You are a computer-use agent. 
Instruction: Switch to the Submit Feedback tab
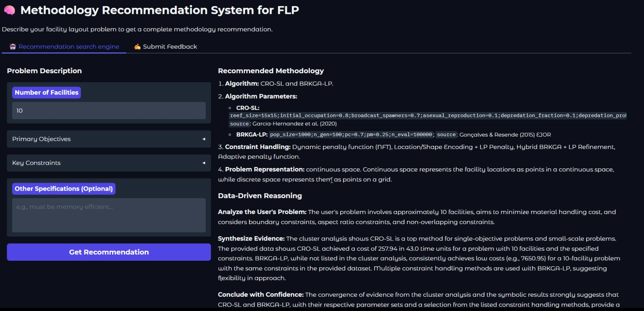coord(170,47)
